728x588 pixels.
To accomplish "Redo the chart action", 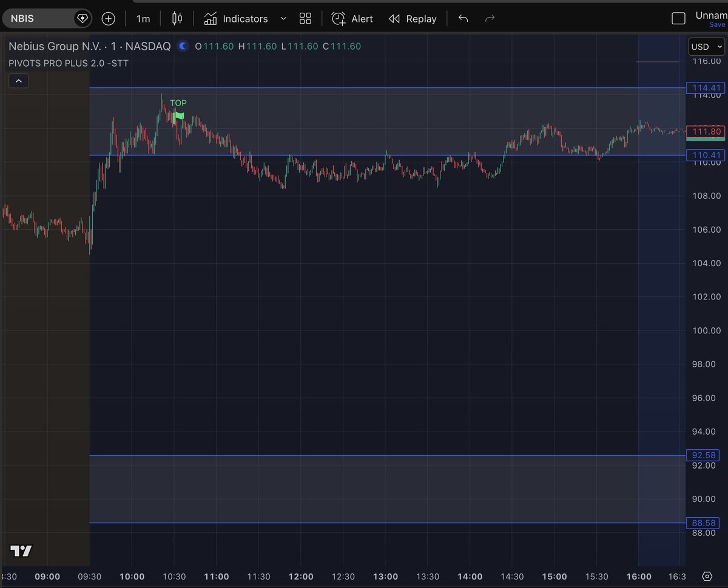I will coord(490,19).
